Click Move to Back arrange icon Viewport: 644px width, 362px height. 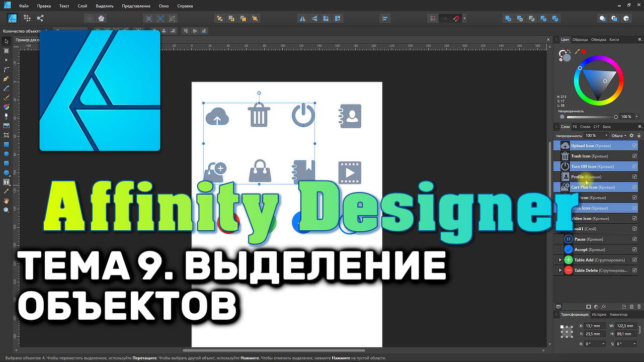pyautogui.click(x=219, y=19)
